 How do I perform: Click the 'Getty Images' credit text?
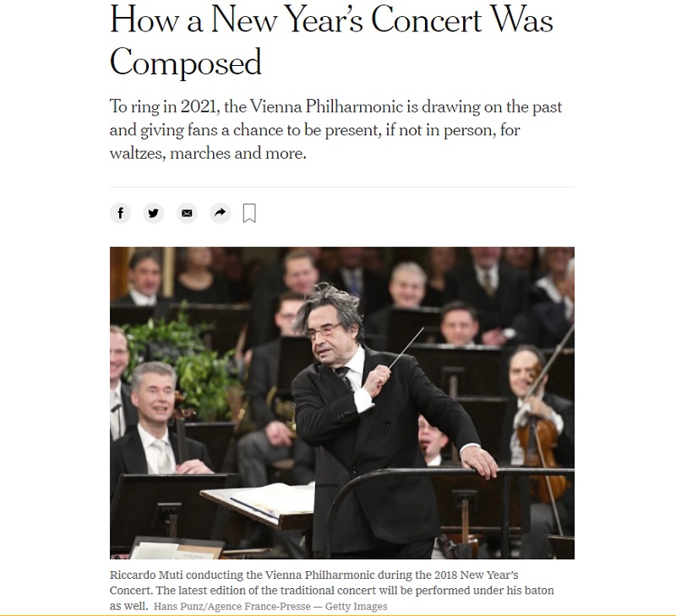pyautogui.click(x=356, y=607)
